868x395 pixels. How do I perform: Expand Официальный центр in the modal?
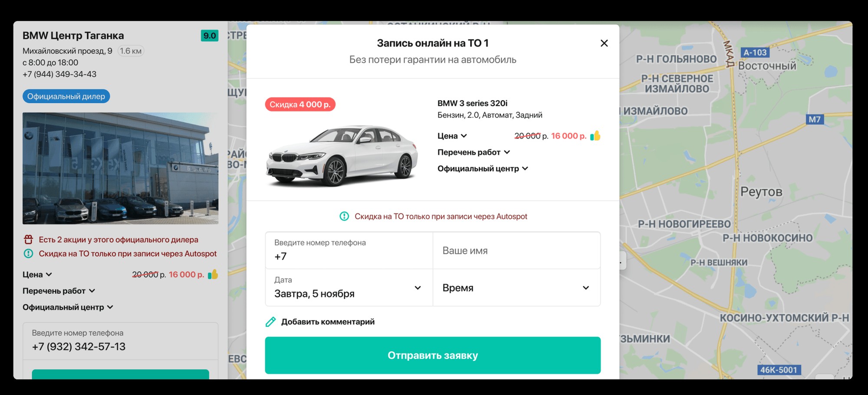[483, 169]
